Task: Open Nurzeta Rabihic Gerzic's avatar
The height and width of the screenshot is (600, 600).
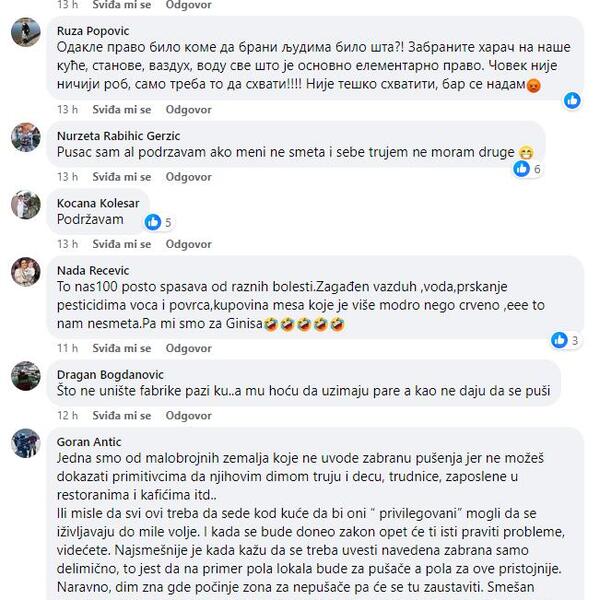Action: (x=26, y=137)
